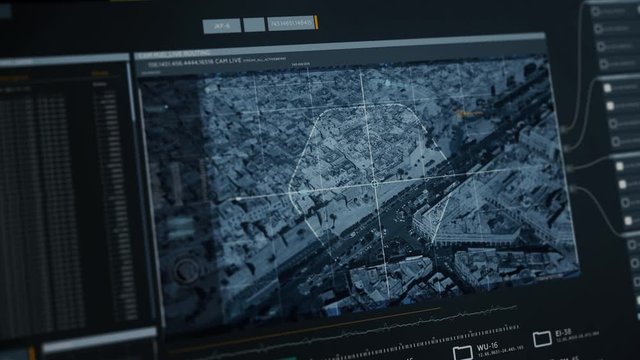Click the highlighted rectangle on the map's left overlay
The image size is (640, 360).
click(x=180, y=227)
